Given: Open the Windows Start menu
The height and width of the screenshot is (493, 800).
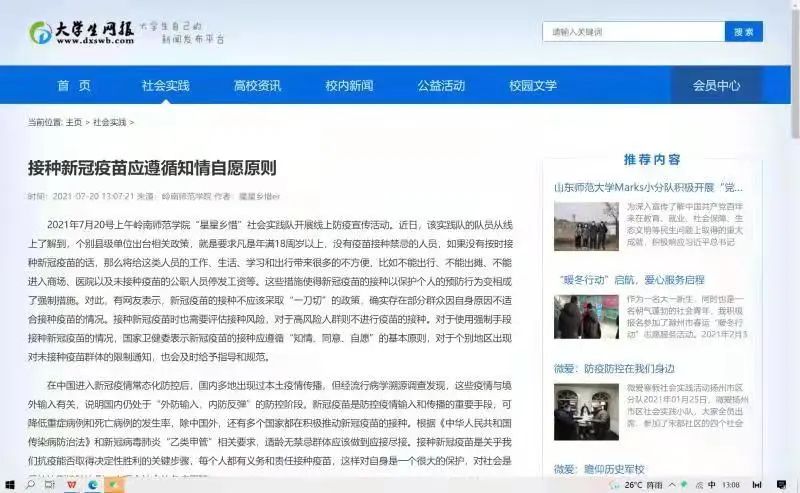Looking at the screenshot, I should [x=9, y=485].
